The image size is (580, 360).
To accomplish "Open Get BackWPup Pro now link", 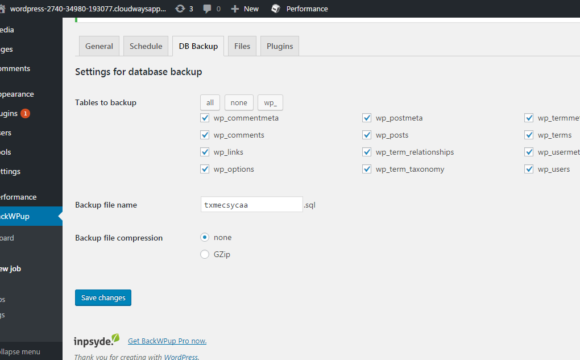I will 167,341.
